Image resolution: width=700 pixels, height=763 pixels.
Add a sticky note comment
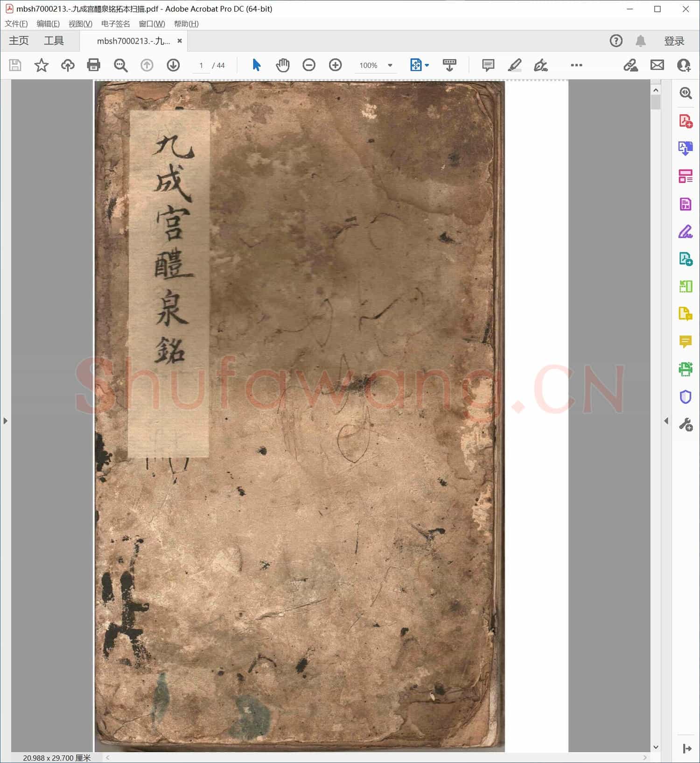coord(488,65)
